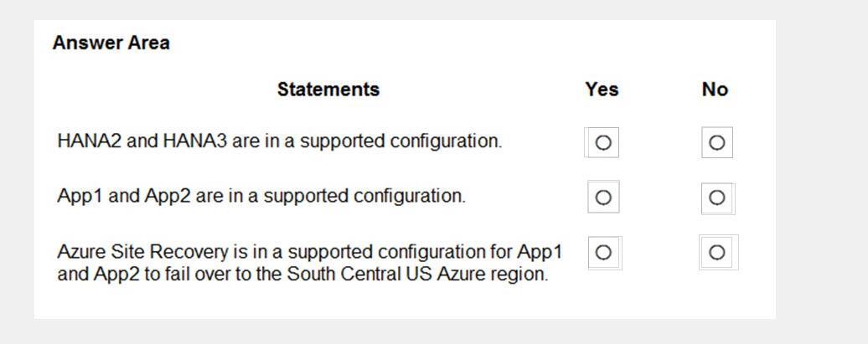The image size is (868, 344).
Task: Click the word configuration in first statement
Action: [446, 142]
